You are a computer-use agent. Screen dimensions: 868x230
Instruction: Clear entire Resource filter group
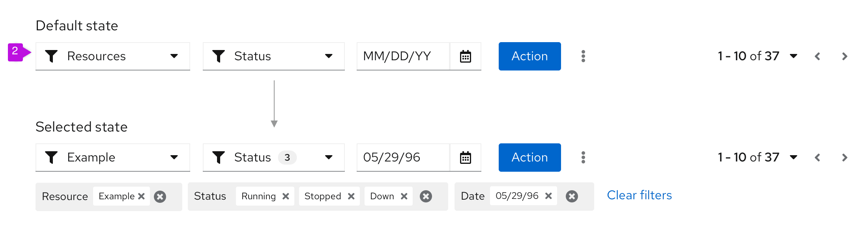click(160, 197)
